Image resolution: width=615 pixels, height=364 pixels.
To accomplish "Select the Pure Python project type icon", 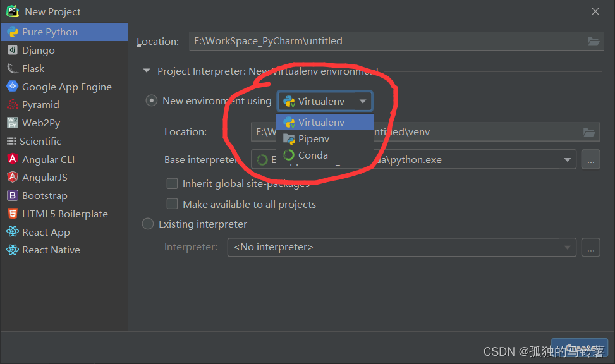I will click(13, 32).
